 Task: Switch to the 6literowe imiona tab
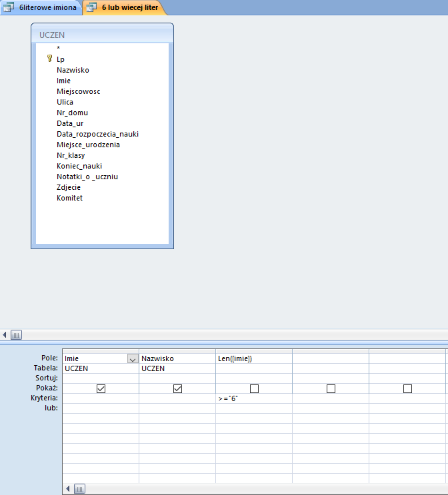47,7
